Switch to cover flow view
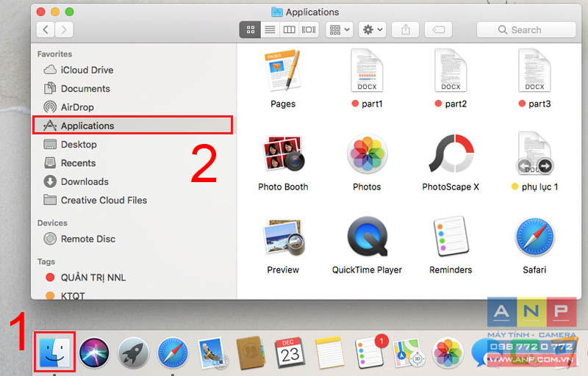The image size is (588, 376). [x=309, y=29]
